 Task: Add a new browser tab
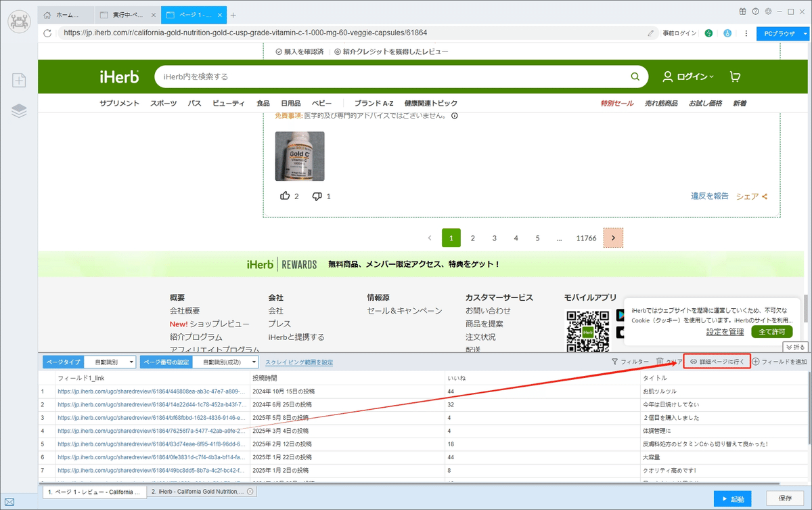click(233, 15)
